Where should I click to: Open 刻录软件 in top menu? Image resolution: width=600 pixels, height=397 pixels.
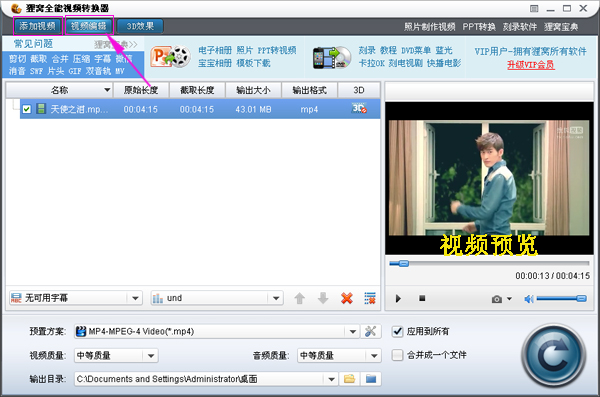pyautogui.click(x=520, y=27)
